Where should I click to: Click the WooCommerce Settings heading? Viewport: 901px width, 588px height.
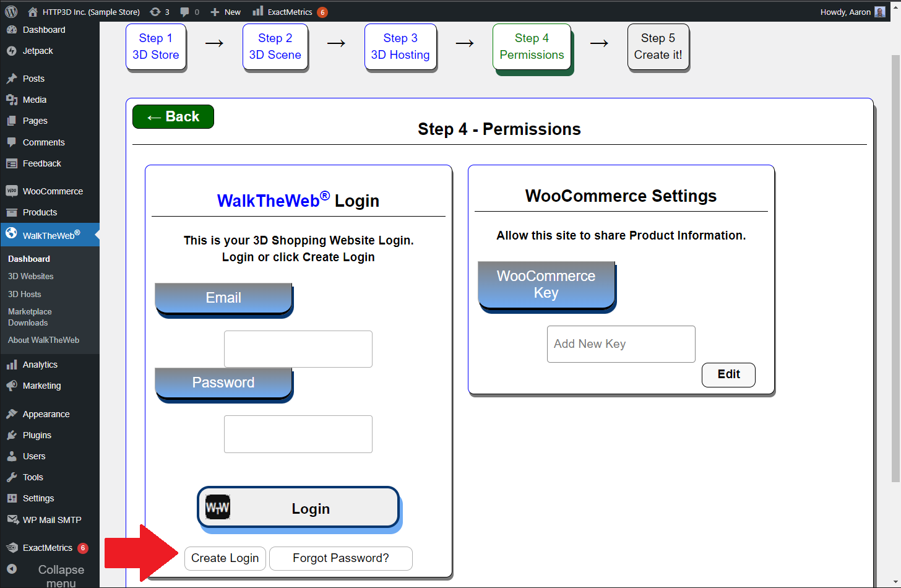pyautogui.click(x=621, y=196)
